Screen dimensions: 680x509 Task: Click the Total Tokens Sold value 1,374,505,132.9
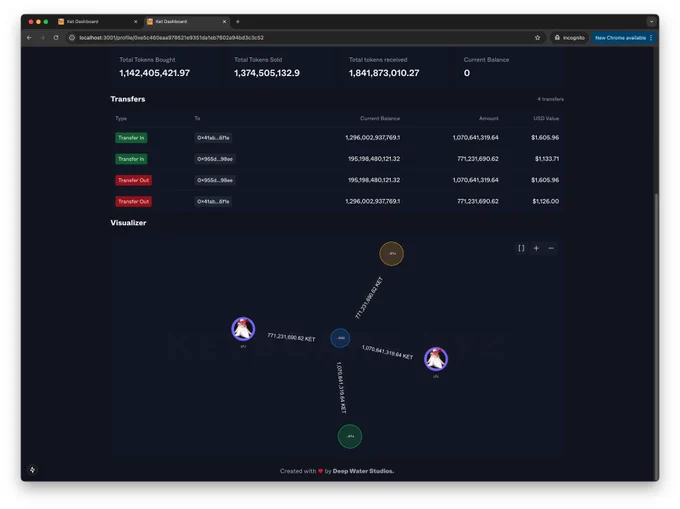267,73
